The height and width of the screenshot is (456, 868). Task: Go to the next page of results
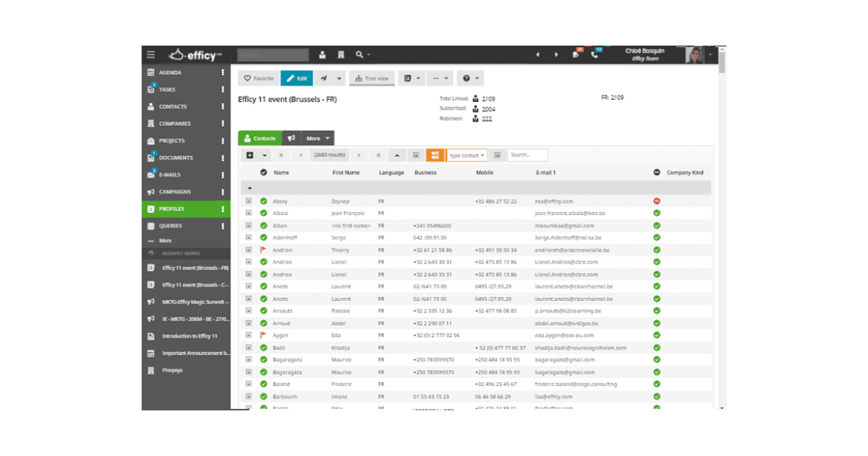coord(359,155)
